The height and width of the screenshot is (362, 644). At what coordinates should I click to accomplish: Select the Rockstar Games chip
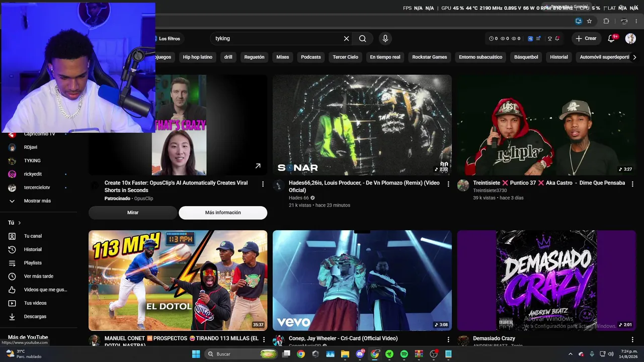tap(430, 57)
